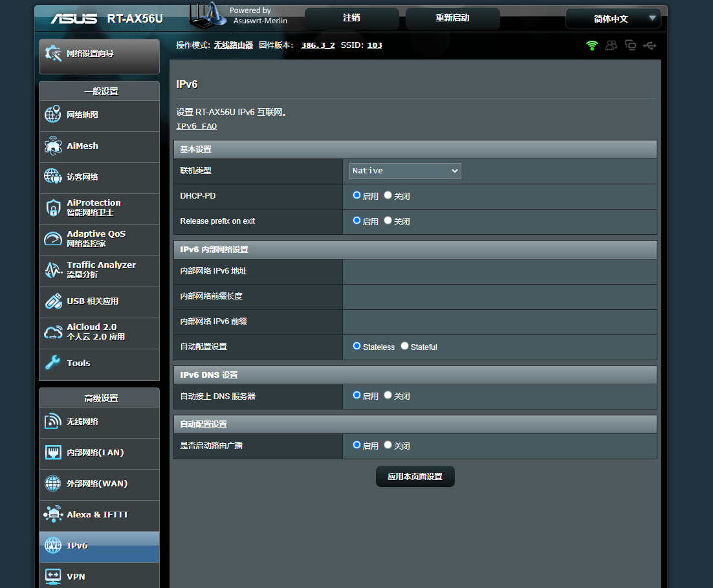Click the 重新启动 reboot button
The width and height of the screenshot is (713, 588).
(x=452, y=18)
